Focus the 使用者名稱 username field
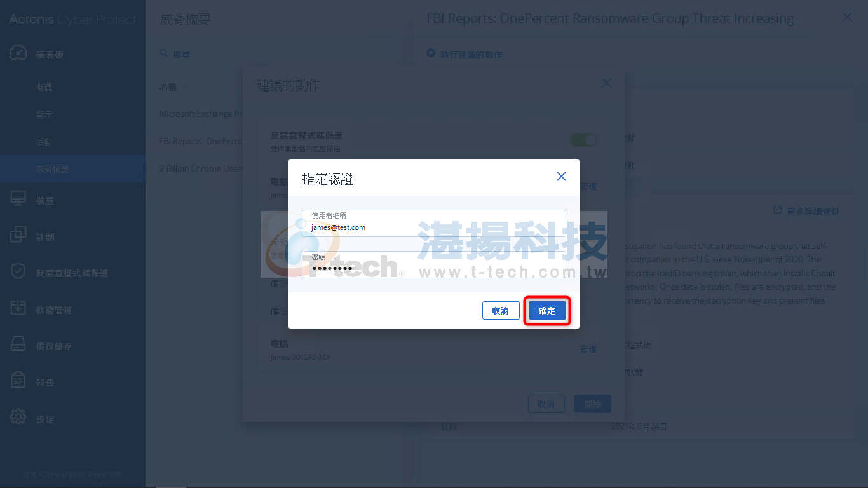Image resolution: width=868 pixels, height=488 pixels. (x=433, y=223)
